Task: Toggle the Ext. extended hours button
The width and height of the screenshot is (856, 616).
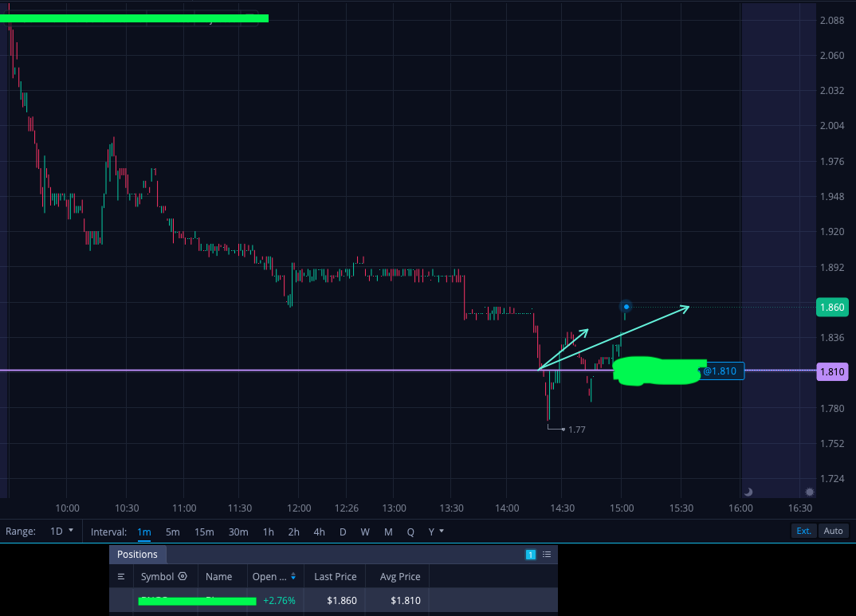Action: 803,531
